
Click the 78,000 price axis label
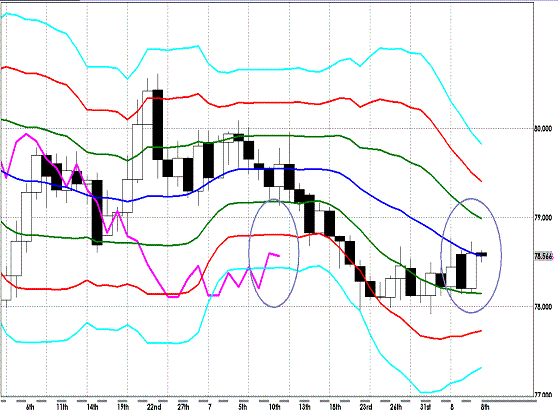pos(543,307)
